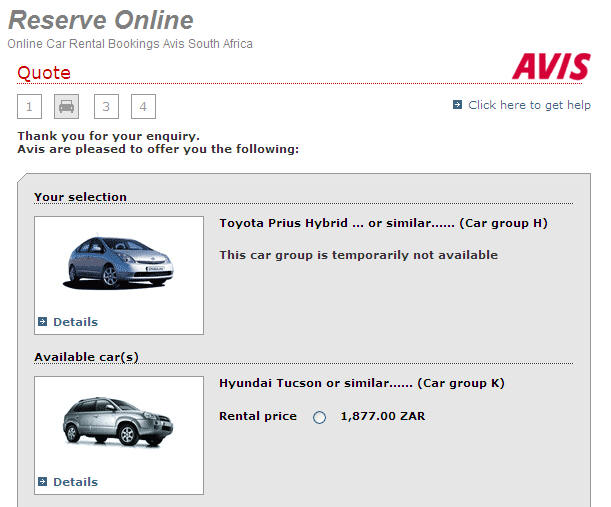Click Details arrow icon for Hyundai Tucson
611x507 pixels.
(x=42, y=482)
